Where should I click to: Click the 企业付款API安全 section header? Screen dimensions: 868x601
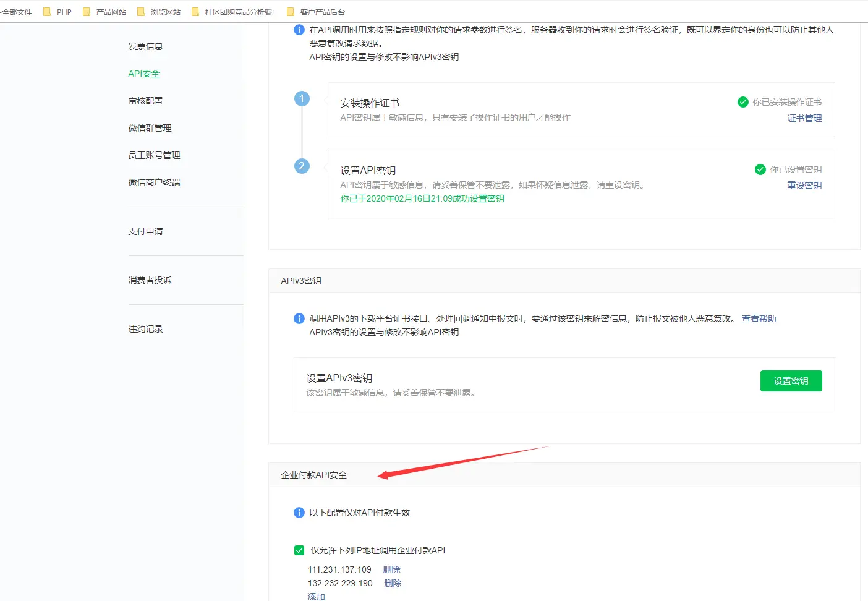coord(314,475)
